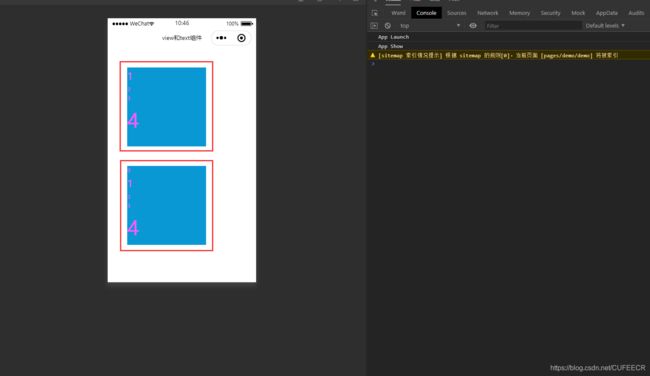The width and height of the screenshot is (650, 376).
Task: Open the Audits tab
Action: [636, 13]
